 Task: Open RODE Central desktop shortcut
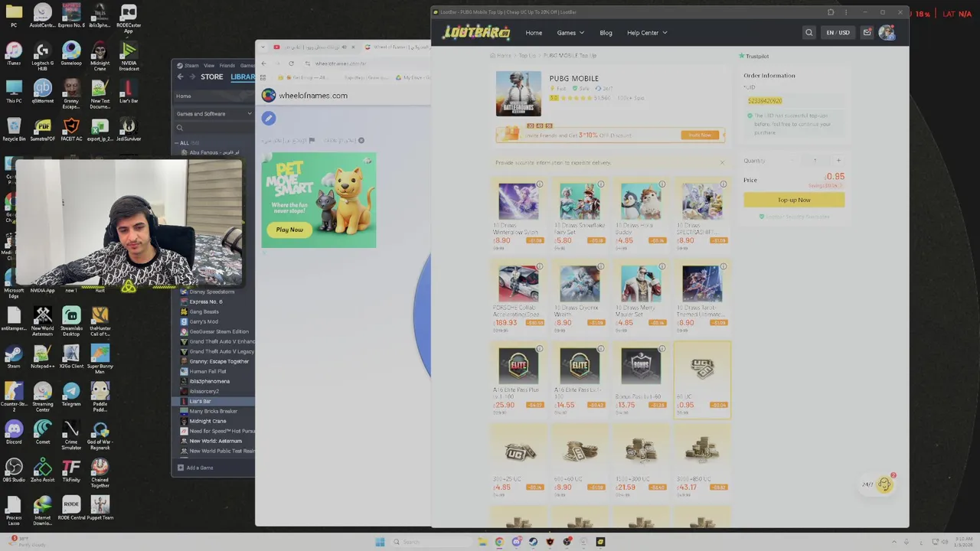[71, 508]
